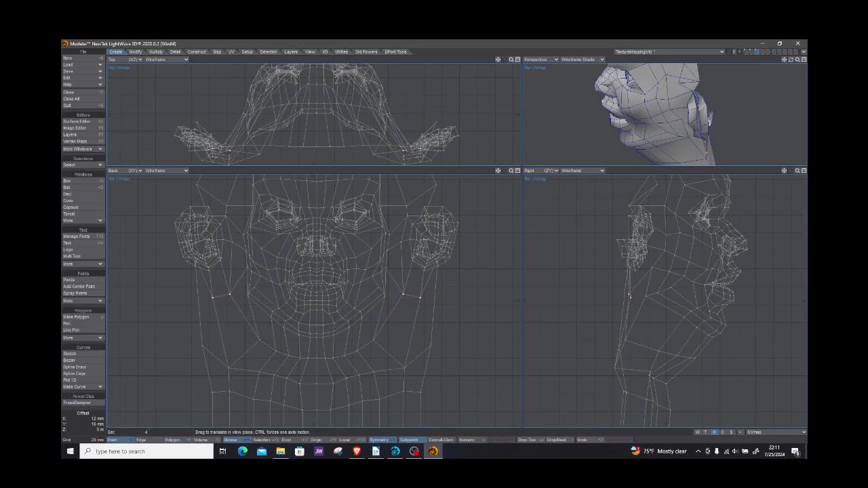This screenshot has width=868, height=488.
Task: Launch Microsoft Edge from the taskbar
Action: 242,451
